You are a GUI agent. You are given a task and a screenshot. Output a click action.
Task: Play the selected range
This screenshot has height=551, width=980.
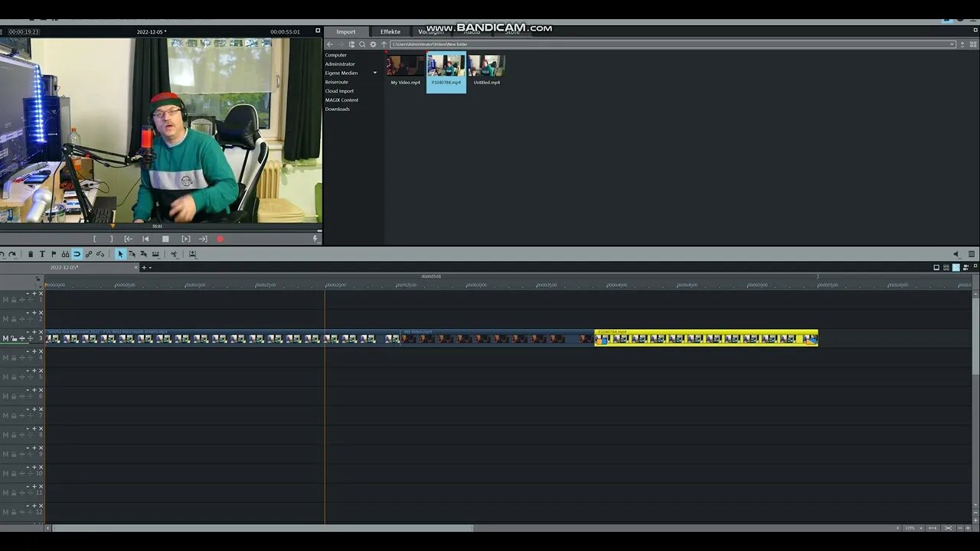[x=185, y=239]
